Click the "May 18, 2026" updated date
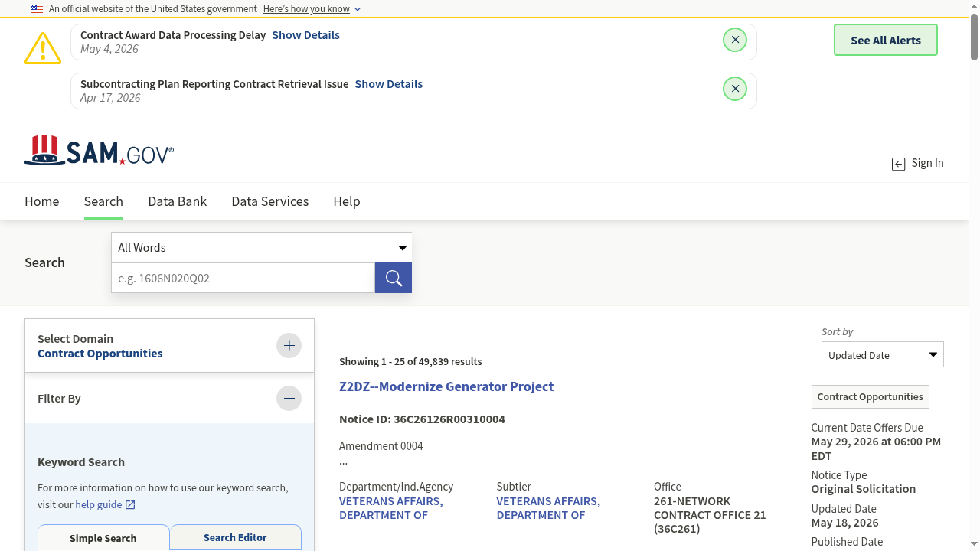This screenshot has width=980, height=551. [845, 523]
